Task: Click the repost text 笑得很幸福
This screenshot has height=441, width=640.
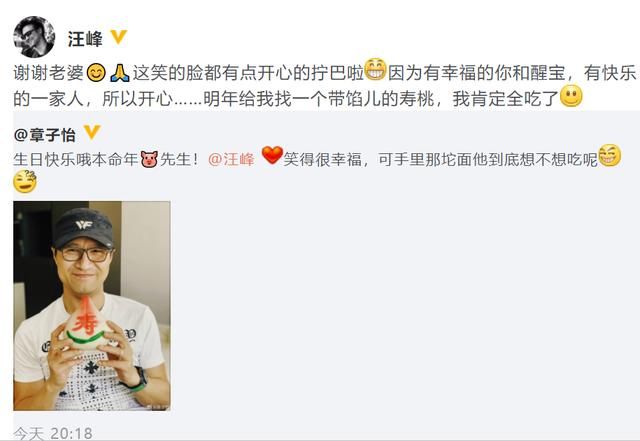Action: point(322,159)
